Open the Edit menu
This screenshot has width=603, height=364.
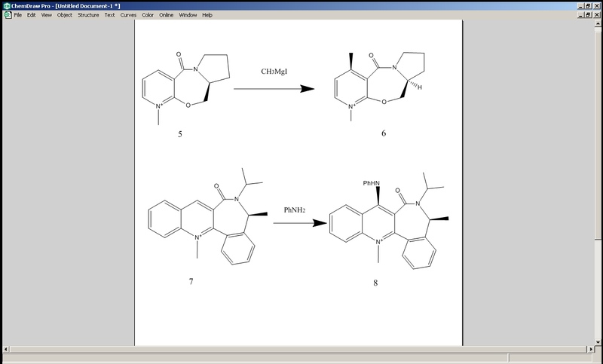coord(31,15)
